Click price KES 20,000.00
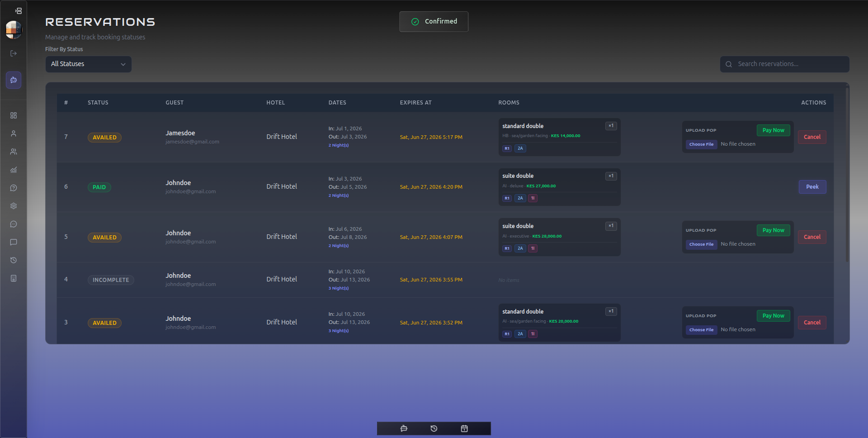This screenshot has width=868, height=438. (x=564, y=321)
